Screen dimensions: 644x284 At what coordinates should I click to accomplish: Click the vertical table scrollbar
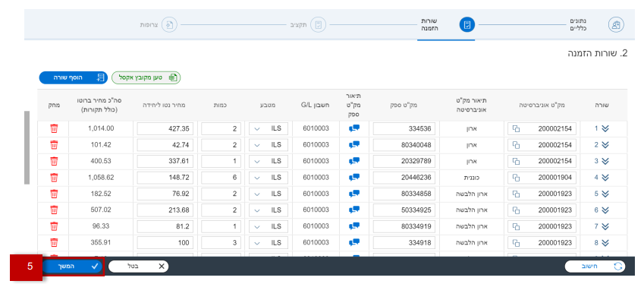27,147
